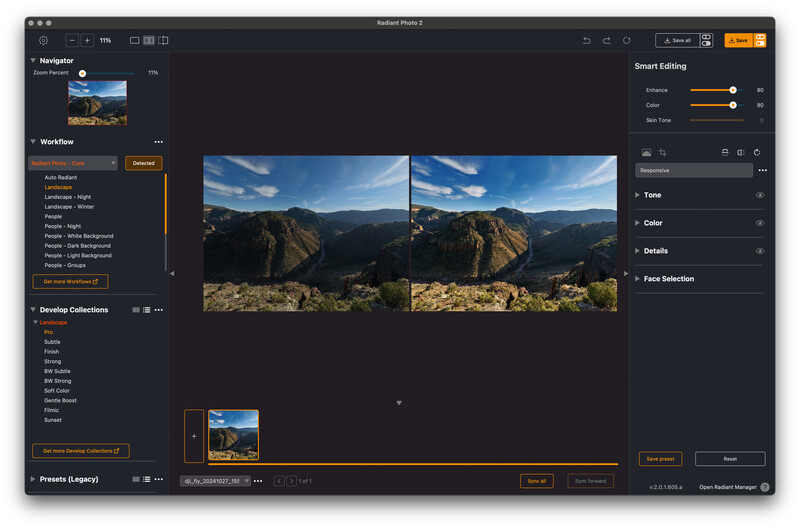Click the Save all button
Screen dimensions: 800x528
click(678, 40)
